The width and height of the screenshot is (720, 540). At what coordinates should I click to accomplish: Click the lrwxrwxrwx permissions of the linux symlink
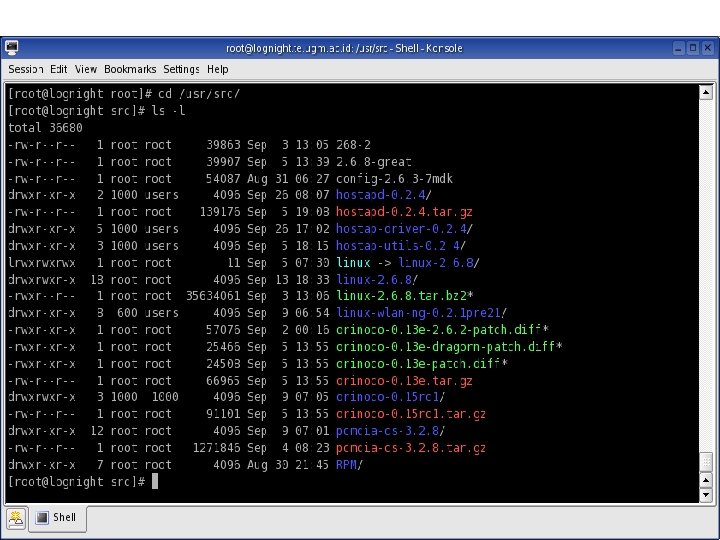click(x=42, y=263)
